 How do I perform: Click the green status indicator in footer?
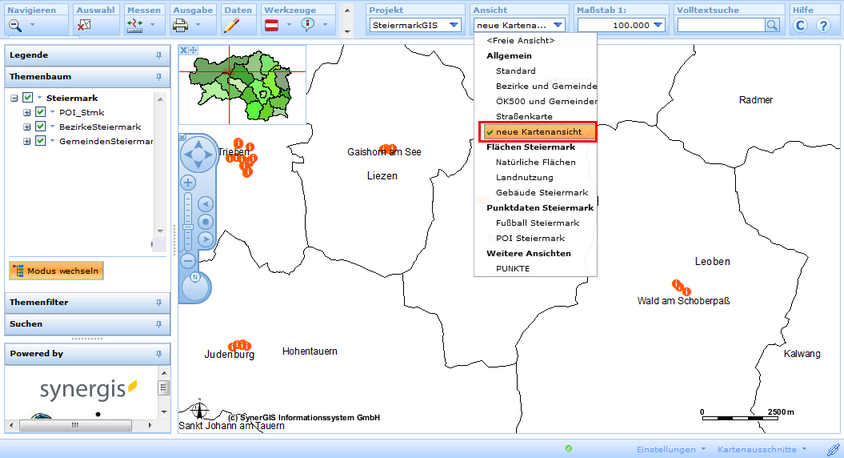[568, 448]
